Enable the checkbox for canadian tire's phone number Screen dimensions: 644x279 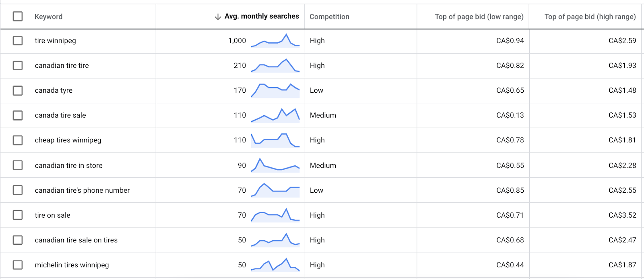tap(18, 190)
